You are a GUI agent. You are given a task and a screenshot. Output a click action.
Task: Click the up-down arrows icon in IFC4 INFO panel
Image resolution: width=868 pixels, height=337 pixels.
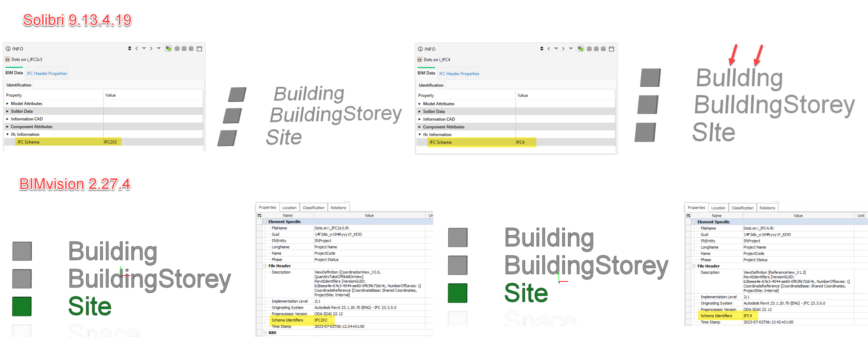541,49
